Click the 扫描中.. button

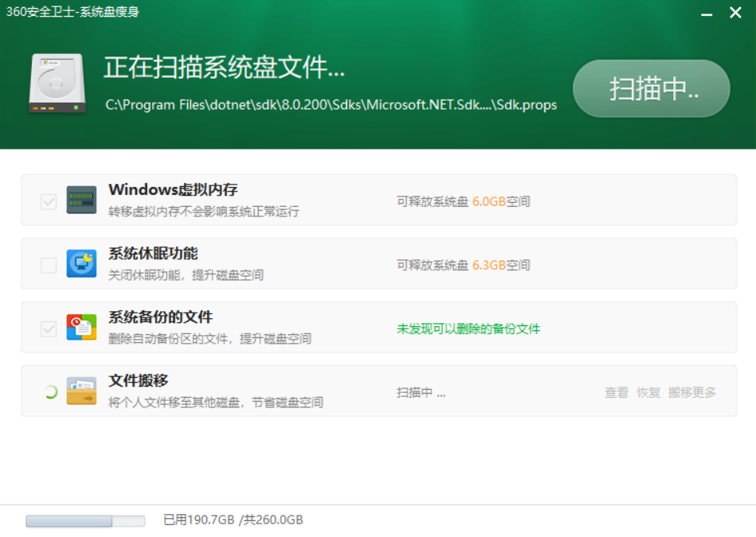[651, 88]
